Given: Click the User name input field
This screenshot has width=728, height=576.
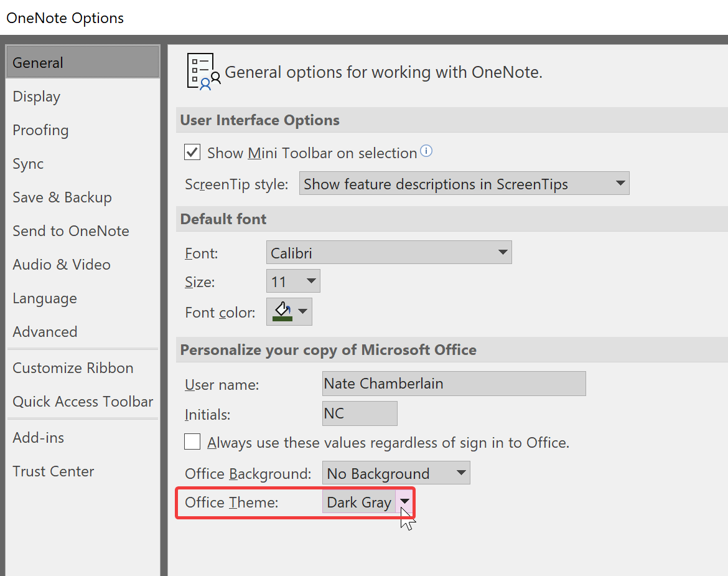Looking at the screenshot, I should tap(454, 384).
